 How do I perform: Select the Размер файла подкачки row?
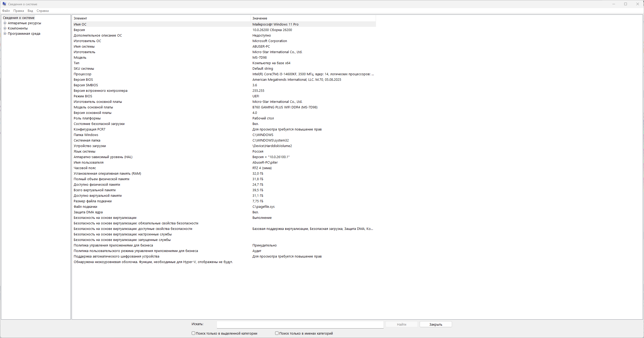(224, 201)
